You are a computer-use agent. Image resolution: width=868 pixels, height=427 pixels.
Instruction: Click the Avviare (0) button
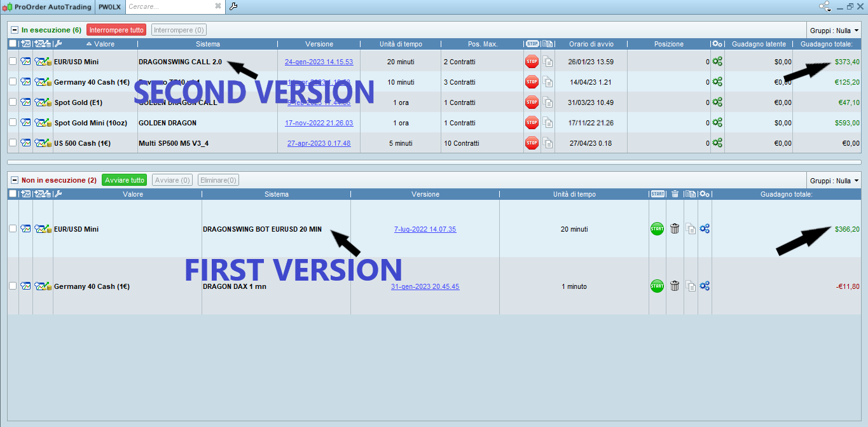172,180
